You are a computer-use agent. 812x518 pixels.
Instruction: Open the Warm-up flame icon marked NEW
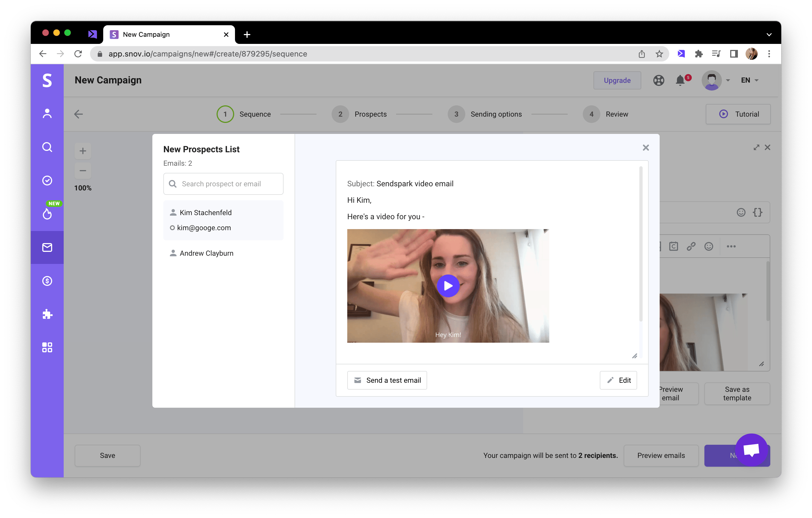tap(47, 213)
